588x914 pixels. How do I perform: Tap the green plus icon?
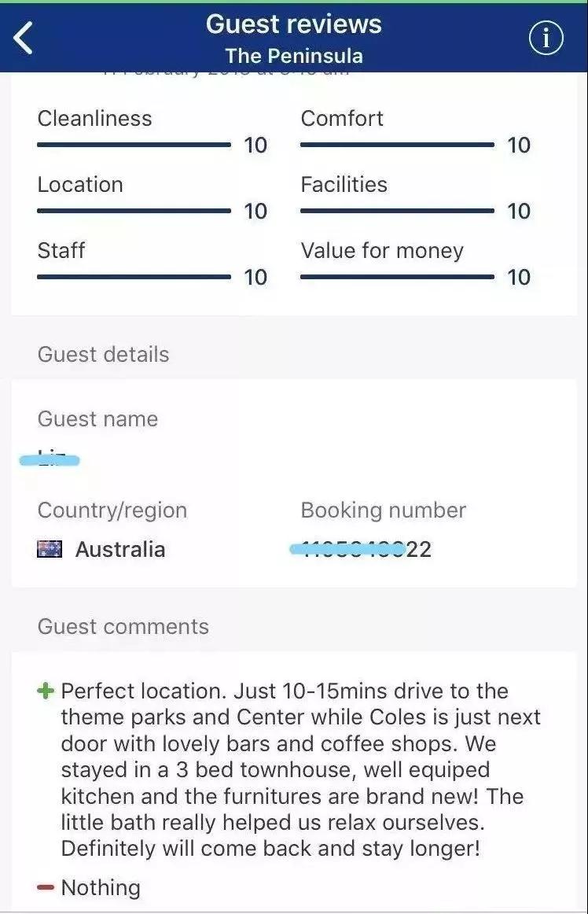point(46,691)
